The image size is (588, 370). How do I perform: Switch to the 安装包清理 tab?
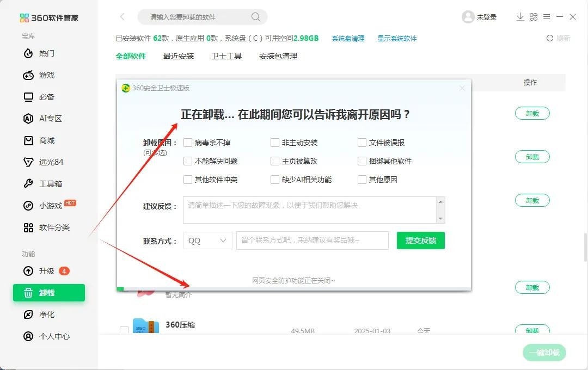point(278,56)
